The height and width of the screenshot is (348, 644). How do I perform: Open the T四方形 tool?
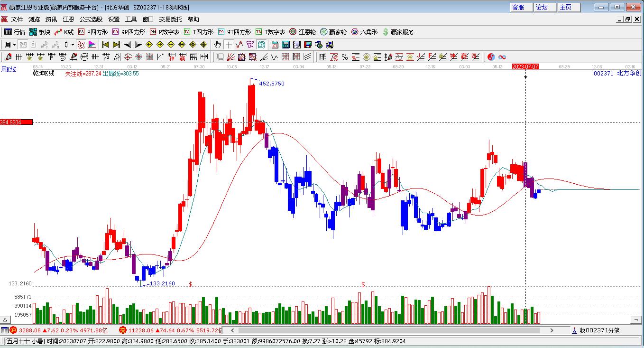click(199, 32)
